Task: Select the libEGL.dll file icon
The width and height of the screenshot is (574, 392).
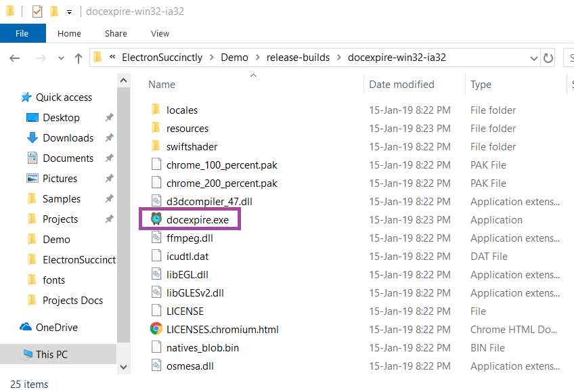Action: [x=157, y=274]
